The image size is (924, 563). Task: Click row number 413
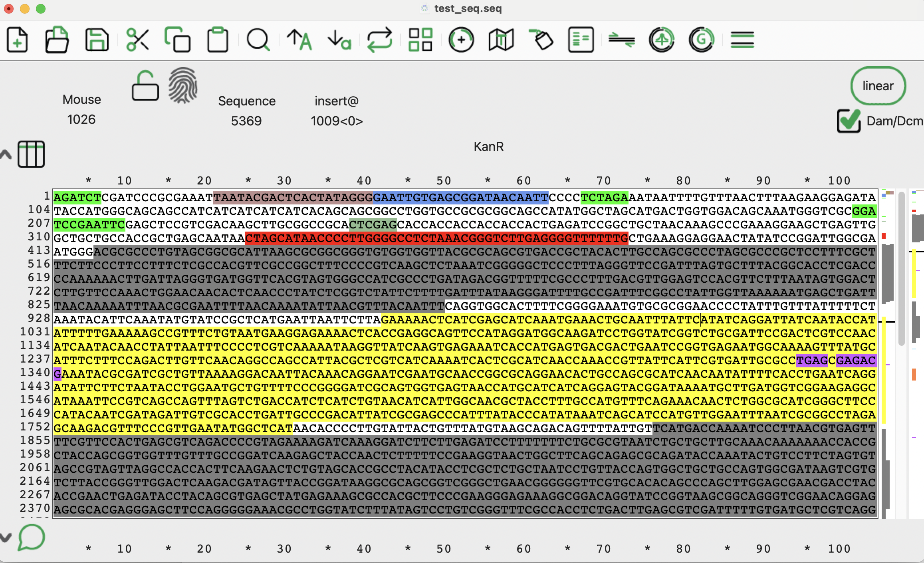coord(39,250)
